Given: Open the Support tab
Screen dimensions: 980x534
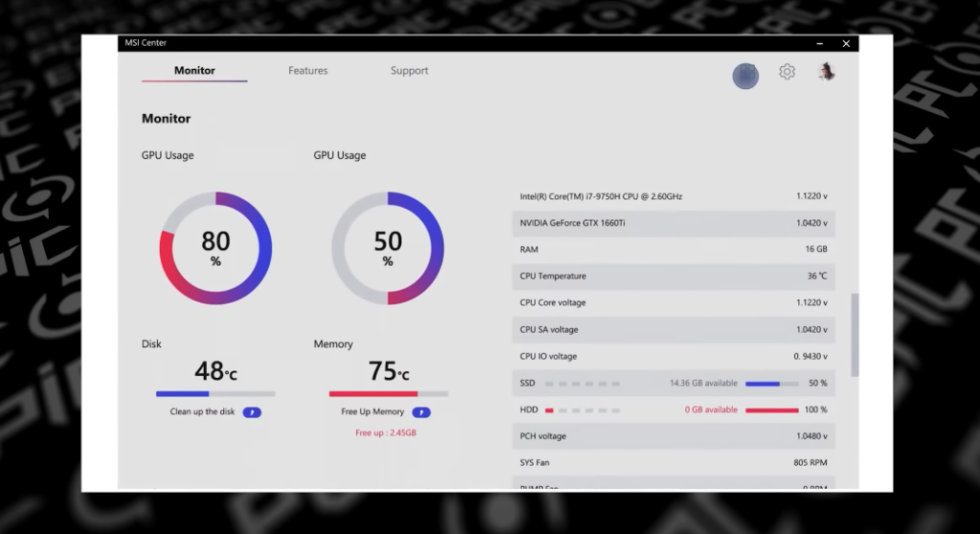Looking at the screenshot, I should click(x=410, y=71).
